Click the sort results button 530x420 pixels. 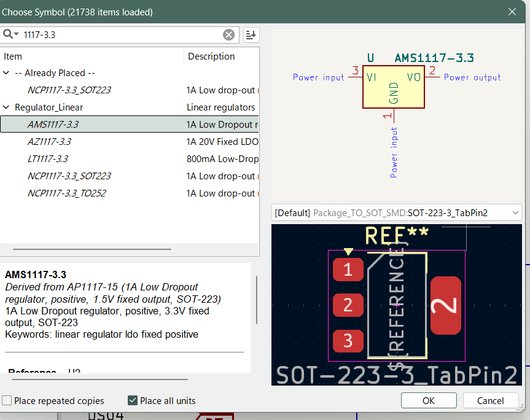pyautogui.click(x=251, y=35)
